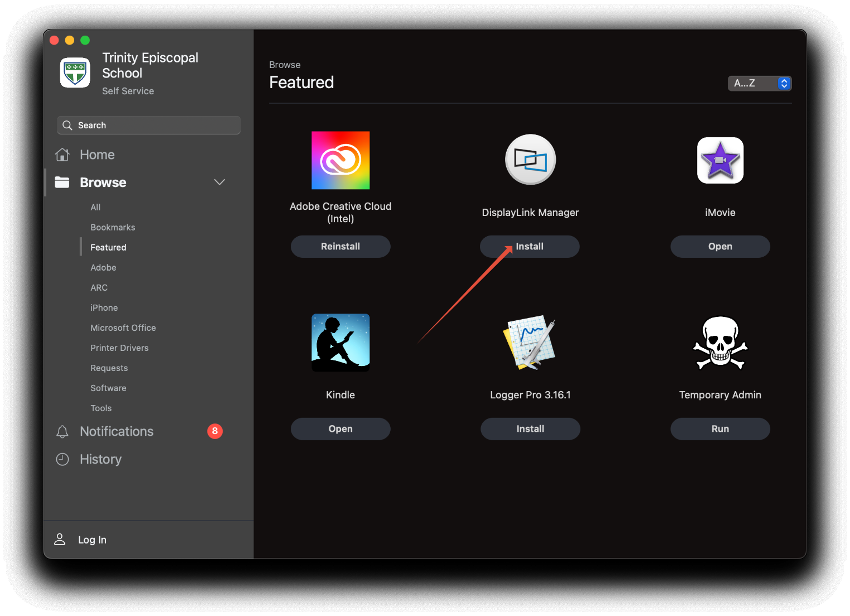Click Log In at sidebar bottom
Screen dimensions: 850x616
coord(92,540)
